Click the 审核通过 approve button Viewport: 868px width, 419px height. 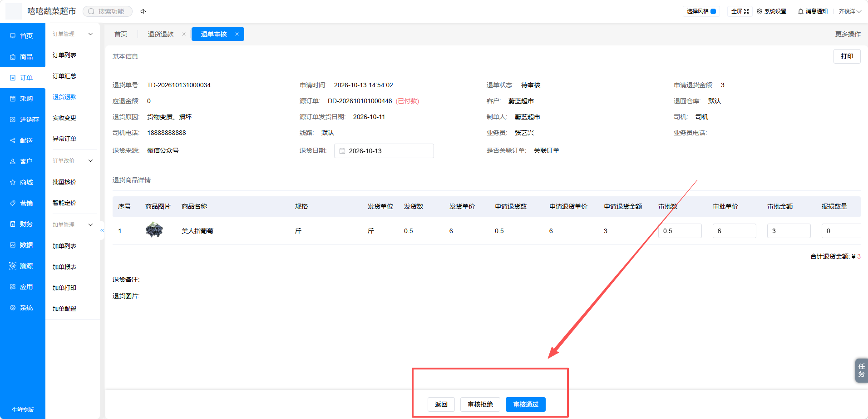526,404
